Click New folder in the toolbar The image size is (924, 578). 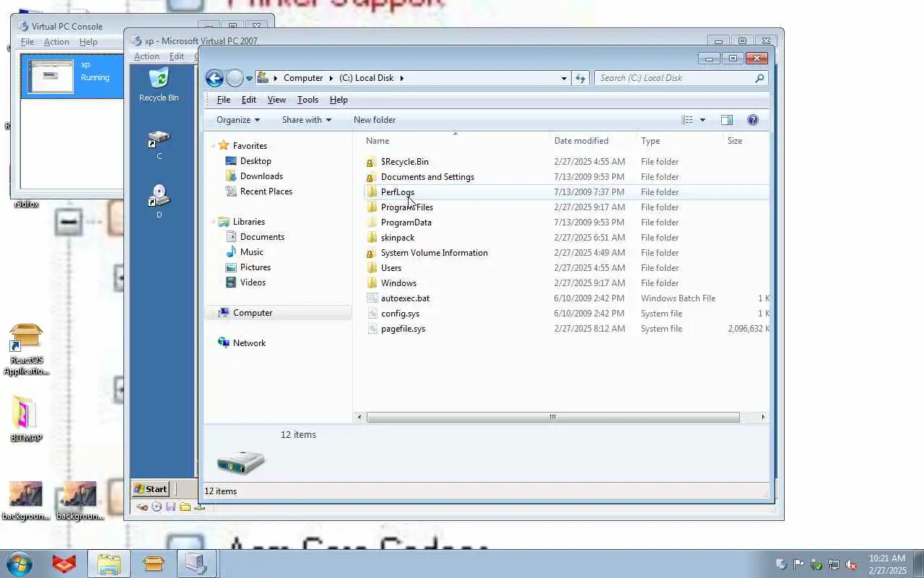tap(375, 120)
